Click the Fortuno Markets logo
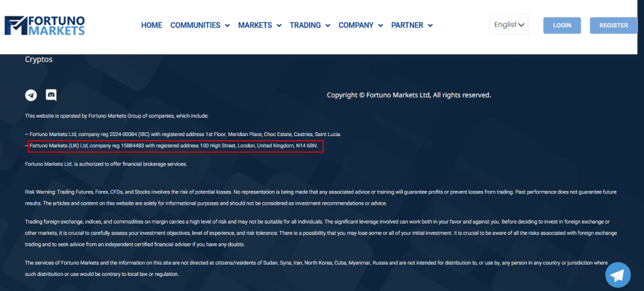644x291 pixels. [45, 26]
